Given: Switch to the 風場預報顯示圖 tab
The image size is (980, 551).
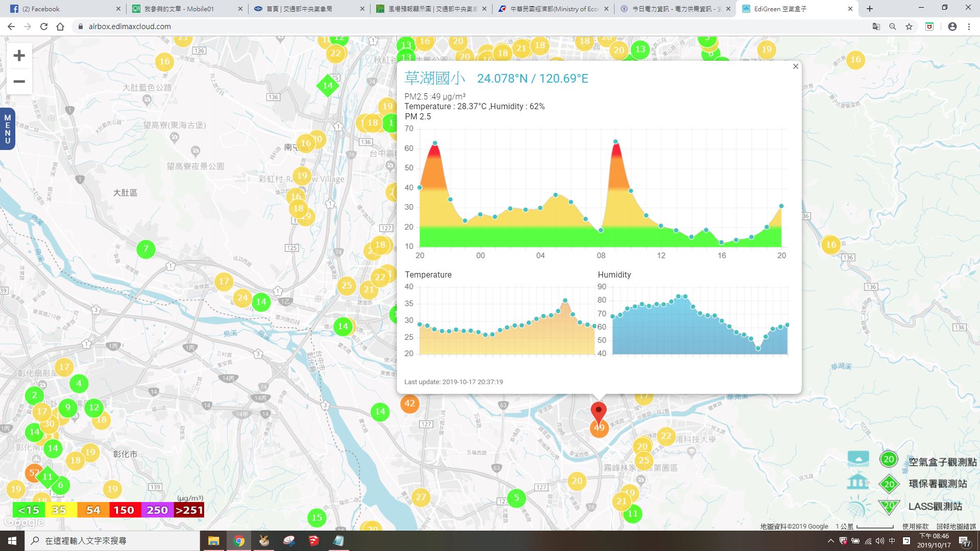Looking at the screenshot, I should tap(430, 9).
